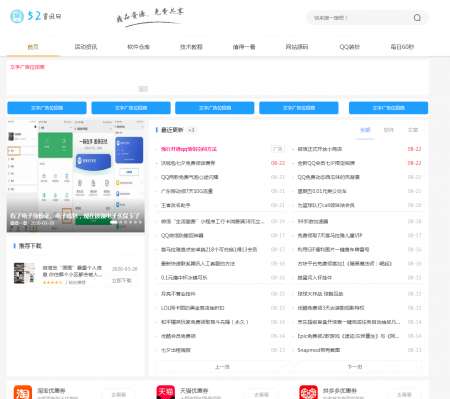This screenshot has height=399, width=450.
Task: Click the first blue ad button
Action: [47, 108]
